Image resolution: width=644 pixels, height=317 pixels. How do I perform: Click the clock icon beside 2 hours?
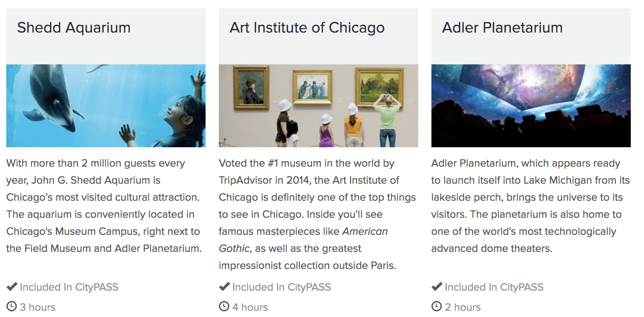(x=437, y=307)
